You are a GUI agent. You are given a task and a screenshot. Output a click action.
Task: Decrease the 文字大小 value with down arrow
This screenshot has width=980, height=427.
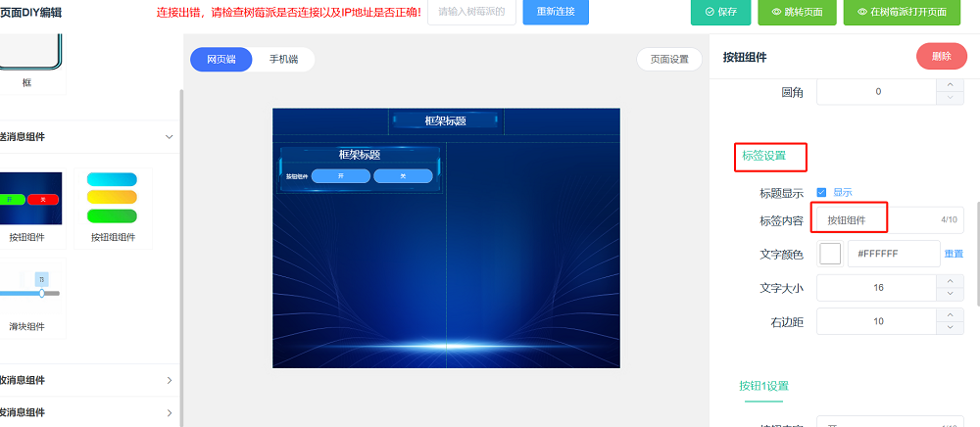pyautogui.click(x=950, y=294)
